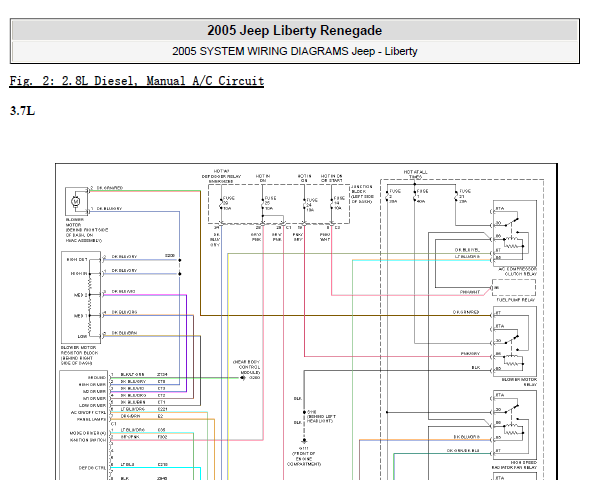Open the "Fig. 2: 2.8L Diesel, Manual A/C Circuit" link
The height and width of the screenshot is (480, 605).
pos(137,81)
